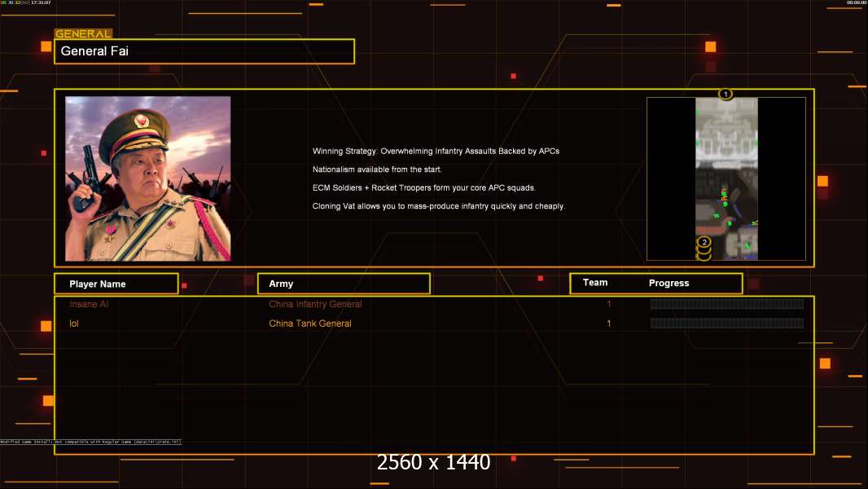This screenshot has height=489, width=868.
Task: Click the modified game install warning text
Action: point(90,442)
